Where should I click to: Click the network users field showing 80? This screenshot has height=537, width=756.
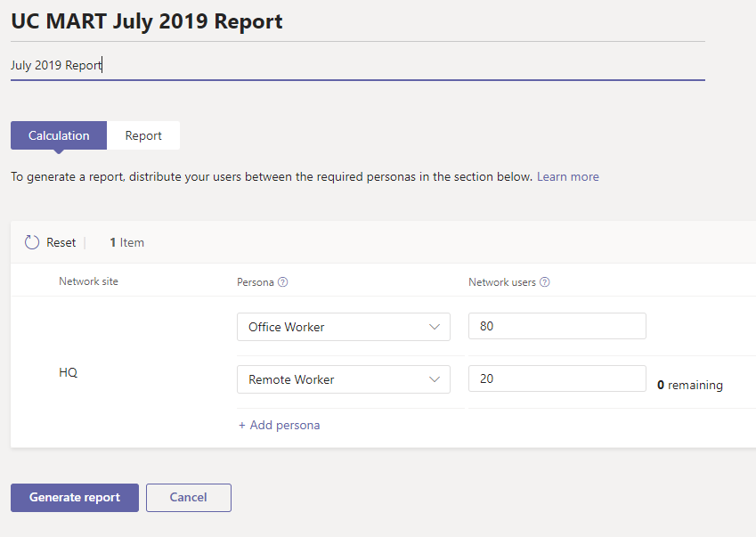tap(557, 327)
